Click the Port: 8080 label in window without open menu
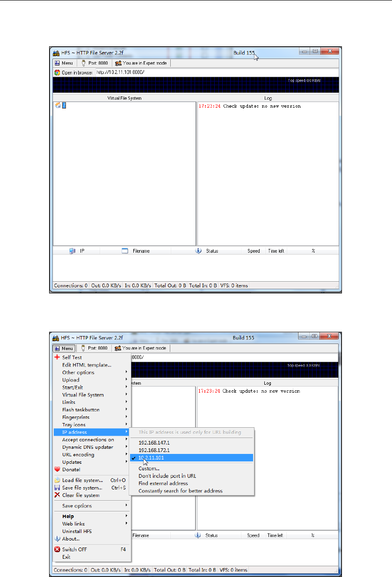The width and height of the screenshot is (392, 577). coord(98,63)
